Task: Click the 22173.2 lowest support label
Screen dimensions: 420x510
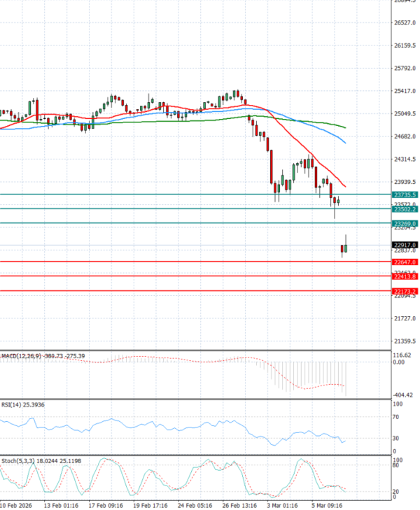Action: pyautogui.click(x=405, y=291)
